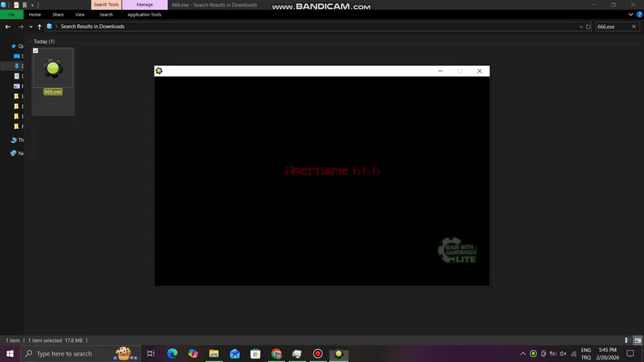The width and height of the screenshot is (644, 362).
Task: Open Explorer Help question mark icon
Action: (x=639, y=14)
